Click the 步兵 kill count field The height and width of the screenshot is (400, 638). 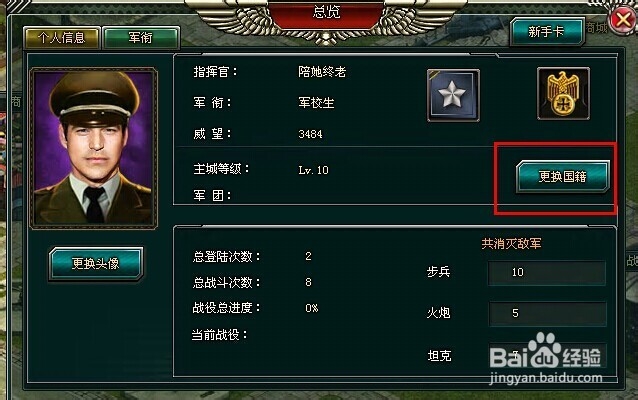pos(547,272)
